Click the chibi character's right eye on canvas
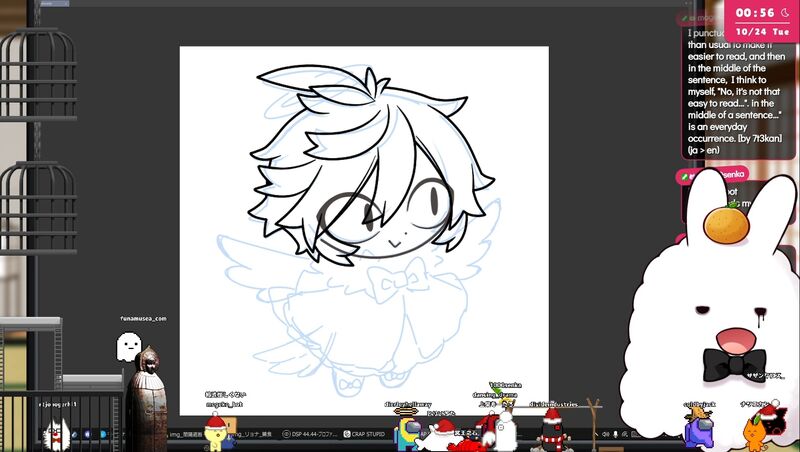This screenshot has width=800, height=452. pyautogui.click(x=431, y=202)
